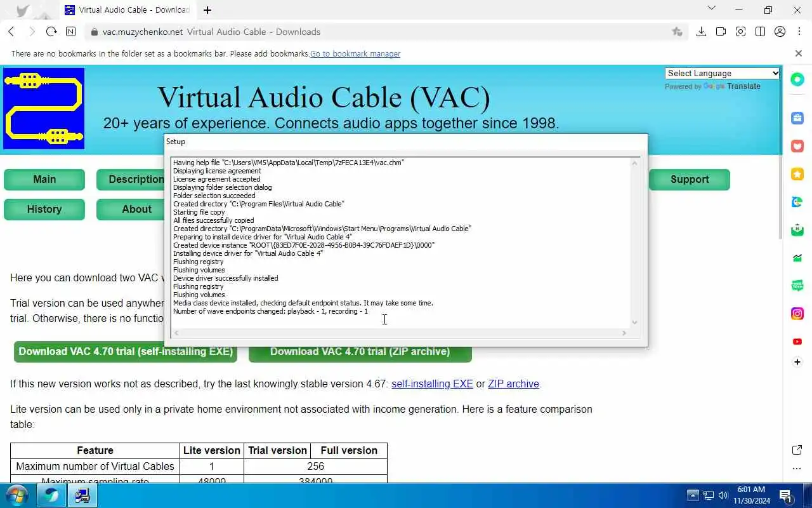Viewport: 812px width, 508px height.
Task: Select the 'All files successfully copied' log line
Action: [x=214, y=220]
